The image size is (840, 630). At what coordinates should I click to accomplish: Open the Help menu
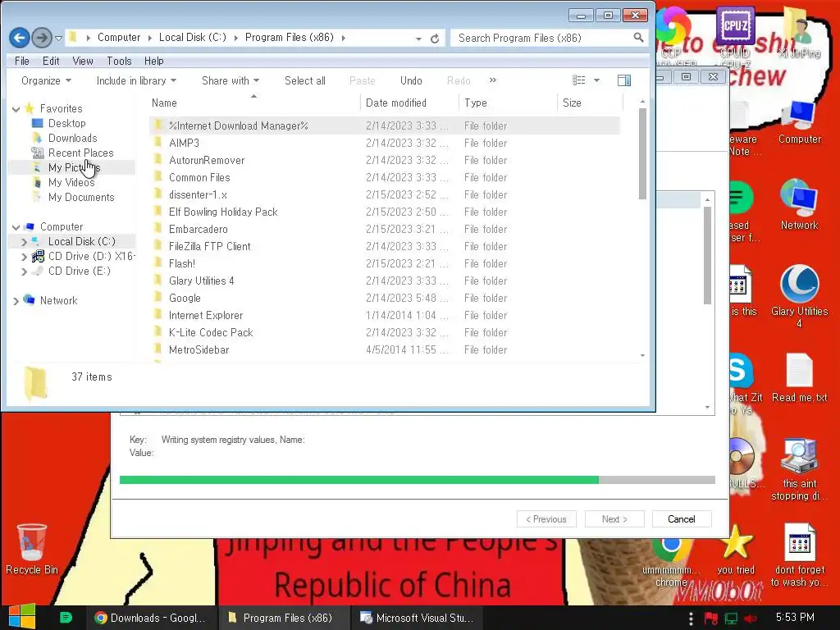[x=153, y=61]
